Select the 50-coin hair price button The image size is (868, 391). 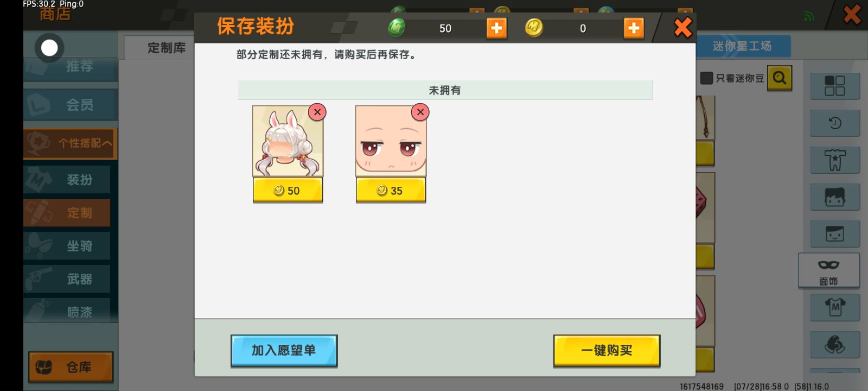pyautogui.click(x=288, y=191)
